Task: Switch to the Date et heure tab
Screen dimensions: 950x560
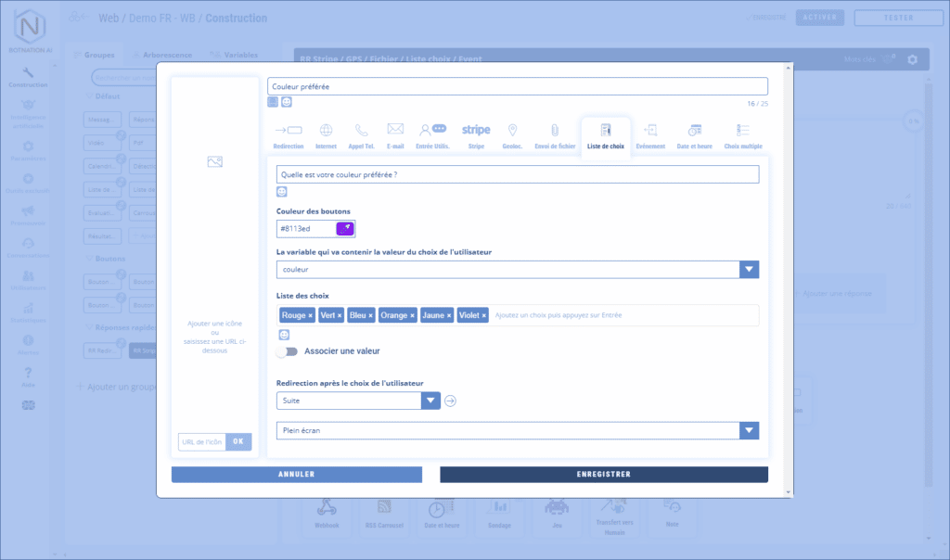Action: [694, 134]
